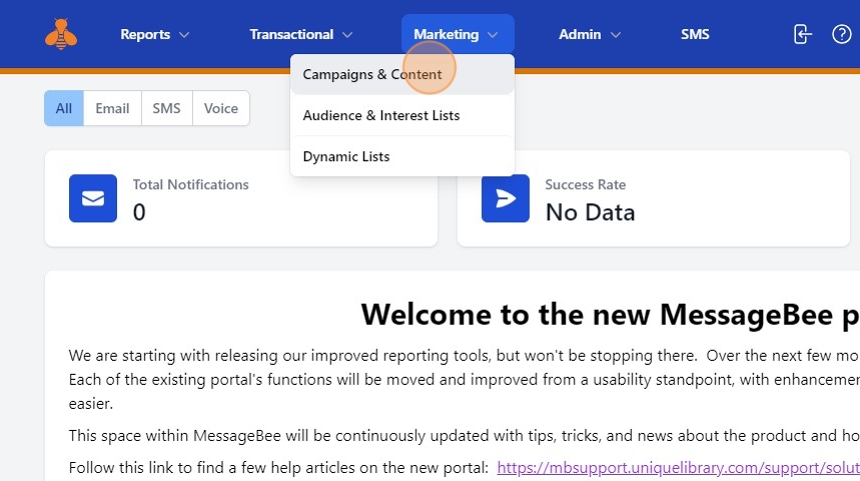Switch to the SMS filter tab
This screenshot has height=481, width=860.
point(166,108)
